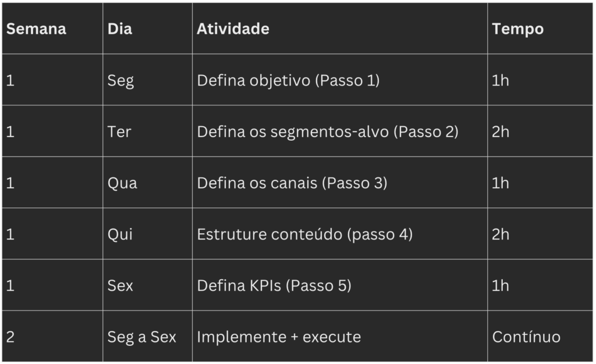This screenshot has height=364, width=596.
Task: Click the Dia column header
Action: point(120,29)
